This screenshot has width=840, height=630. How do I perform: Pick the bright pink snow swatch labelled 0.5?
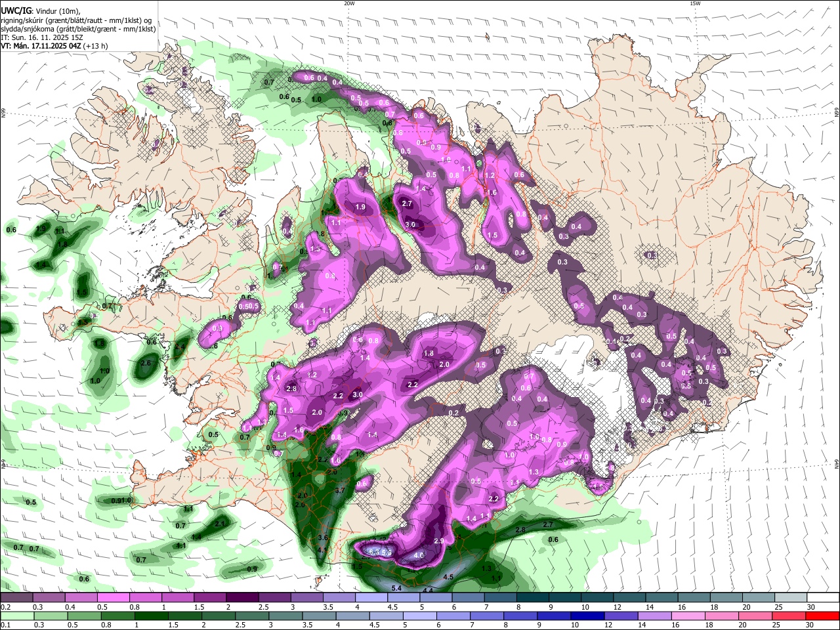click(x=113, y=597)
